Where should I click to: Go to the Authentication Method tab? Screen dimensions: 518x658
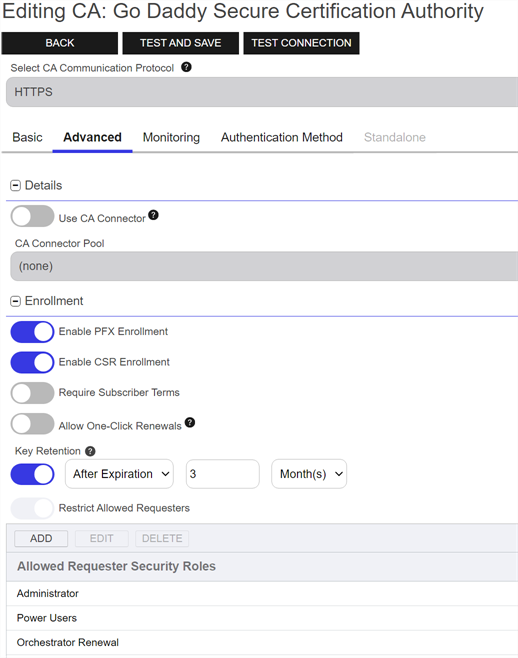click(x=282, y=137)
